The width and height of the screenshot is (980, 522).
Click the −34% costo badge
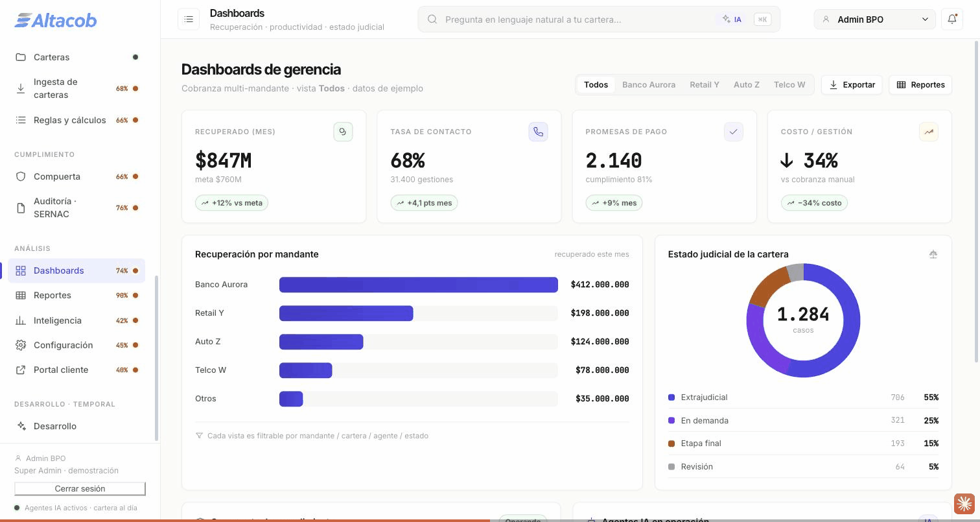point(814,203)
